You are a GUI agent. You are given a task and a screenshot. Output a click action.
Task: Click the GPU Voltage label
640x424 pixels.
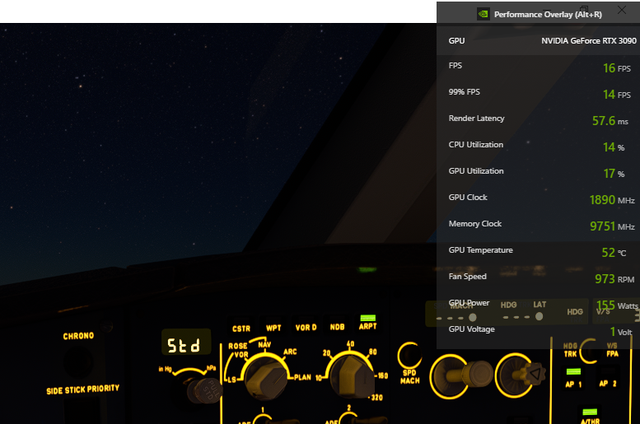(471, 329)
